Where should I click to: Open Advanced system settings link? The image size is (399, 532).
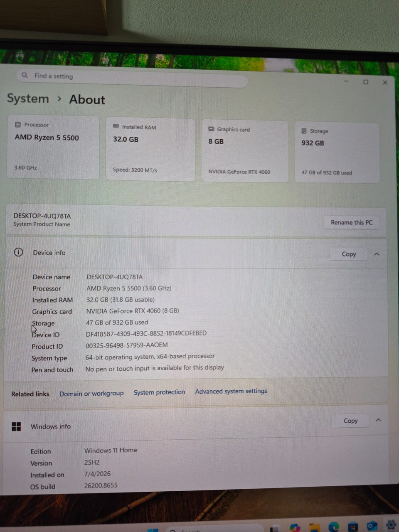(x=231, y=391)
